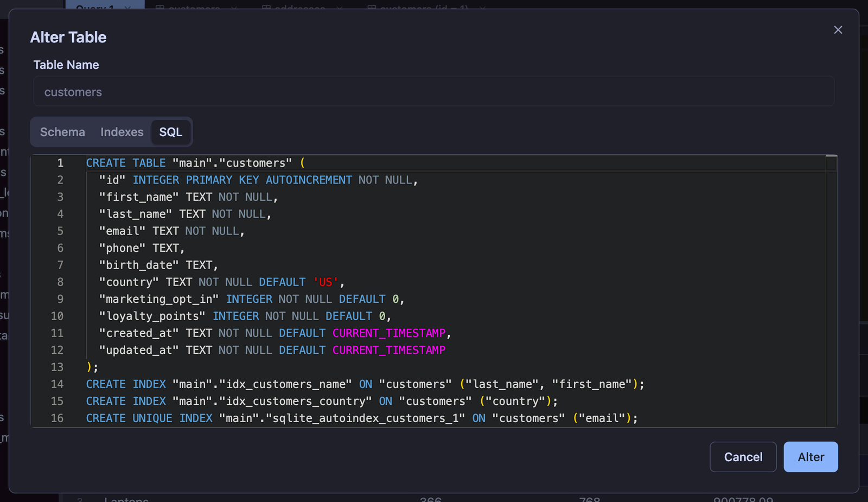The height and width of the screenshot is (502, 868).
Task: Click the "id" column definition line
Action: tap(258, 180)
